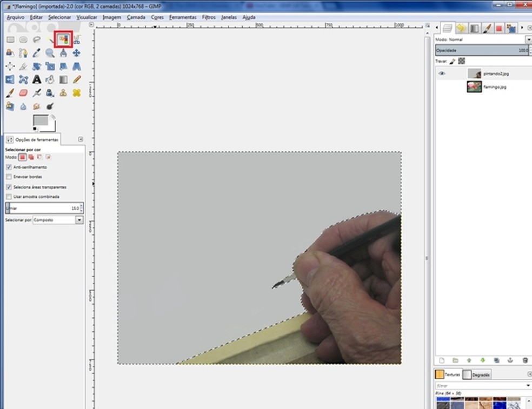Enable Usar amostra combinada checkbox

click(x=9, y=197)
